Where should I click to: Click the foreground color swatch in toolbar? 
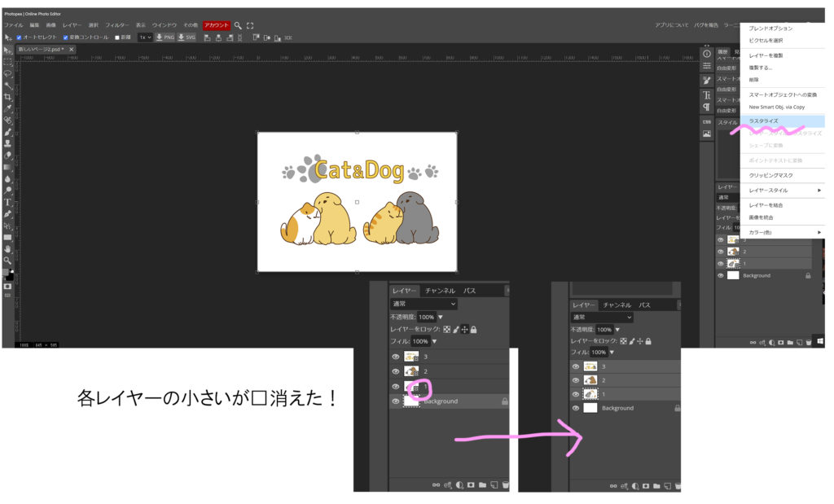coord(6,273)
